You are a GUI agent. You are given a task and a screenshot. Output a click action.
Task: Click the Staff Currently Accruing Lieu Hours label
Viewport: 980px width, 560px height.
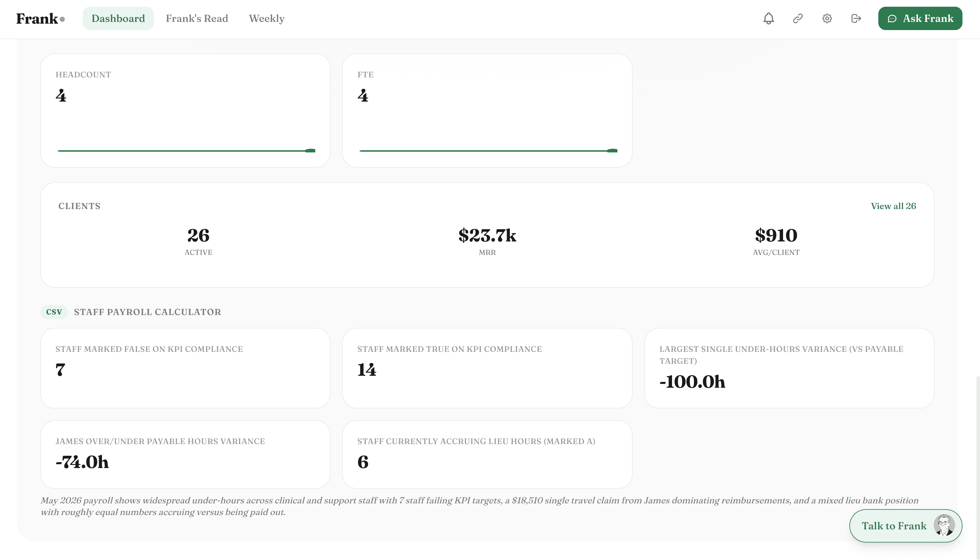point(476,441)
